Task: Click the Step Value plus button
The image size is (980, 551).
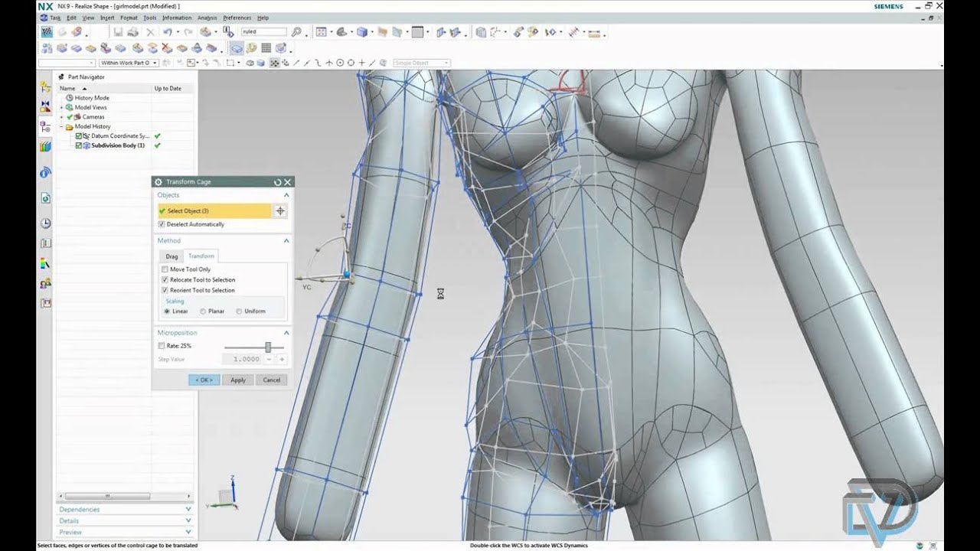Action: (282, 359)
